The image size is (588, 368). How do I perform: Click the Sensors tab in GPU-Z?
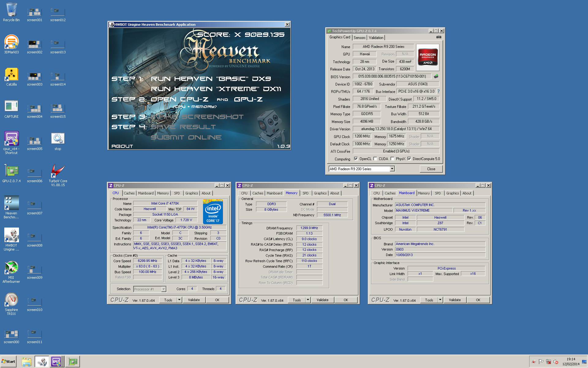[x=359, y=39]
